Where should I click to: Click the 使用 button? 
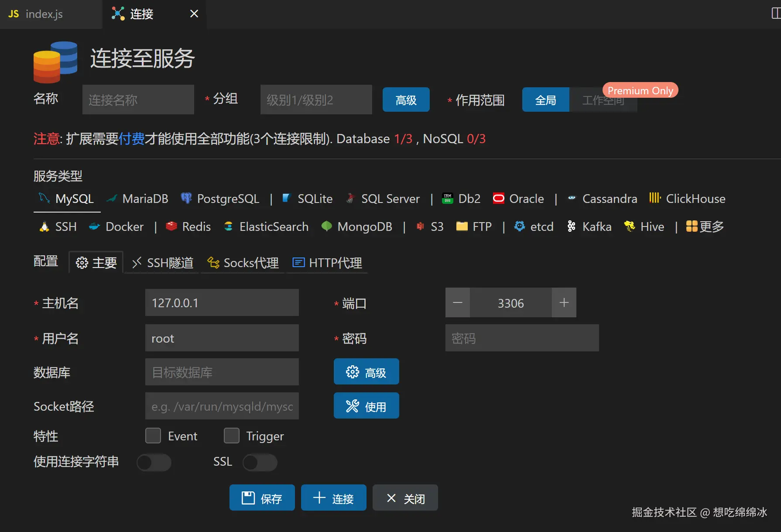click(x=367, y=406)
